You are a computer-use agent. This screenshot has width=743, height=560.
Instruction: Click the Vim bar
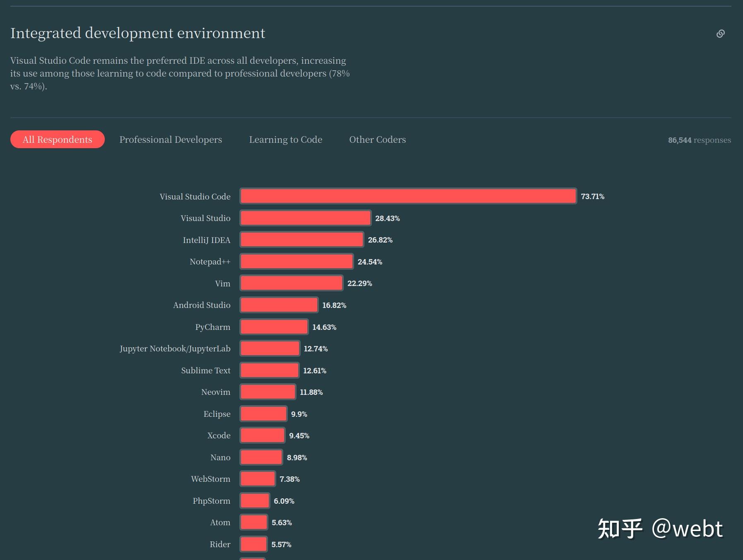(292, 283)
